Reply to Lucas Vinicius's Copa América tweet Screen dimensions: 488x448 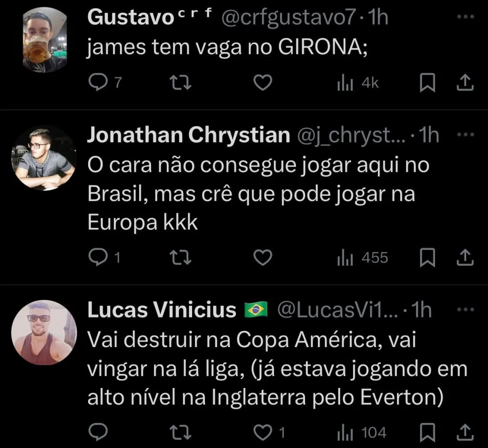click(x=98, y=433)
